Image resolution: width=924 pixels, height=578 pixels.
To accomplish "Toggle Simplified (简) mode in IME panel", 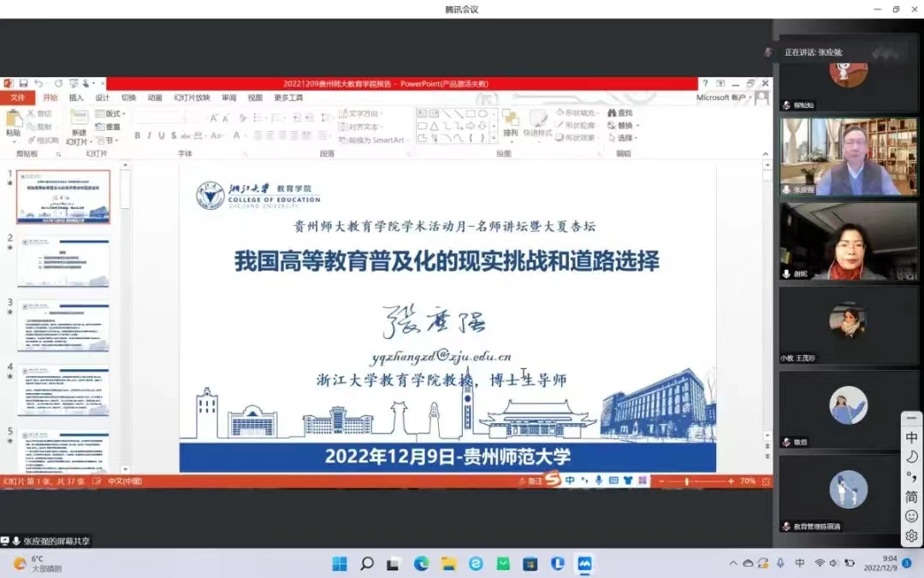I will (911, 497).
